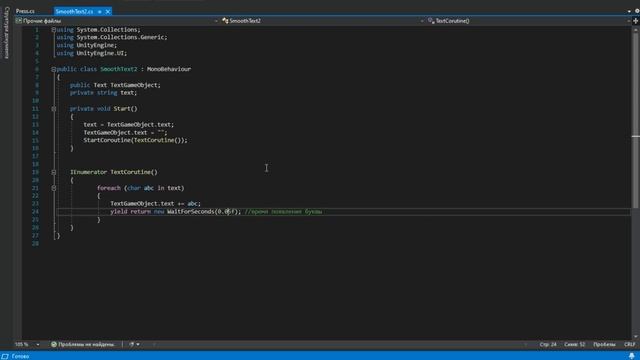Viewport: 640px width, 360px height.
Task: Click 'private string text;' on line 9
Action: coord(103,93)
